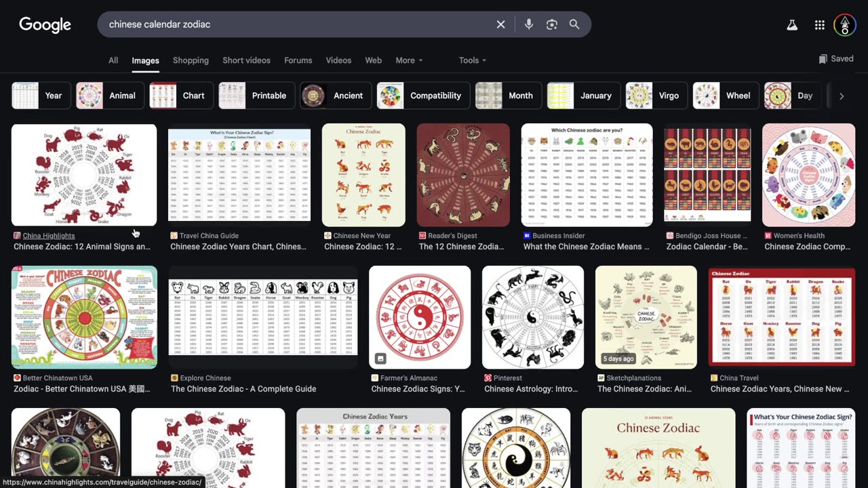Image resolution: width=868 pixels, height=488 pixels.
Task: Open China Highlights red zodiac wheel image
Action: [x=84, y=175]
